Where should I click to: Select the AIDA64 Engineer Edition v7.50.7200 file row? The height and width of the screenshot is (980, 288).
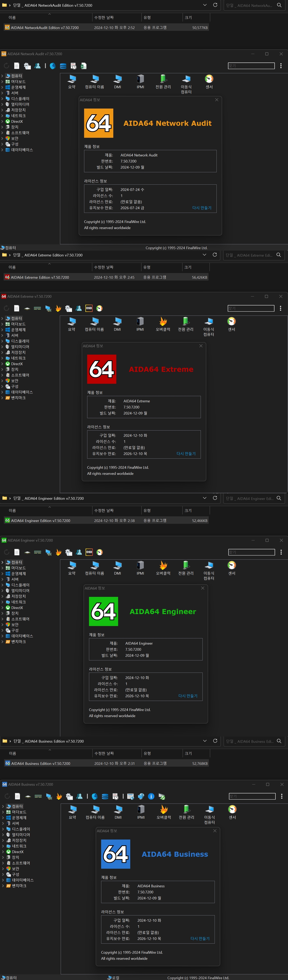(106, 520)
